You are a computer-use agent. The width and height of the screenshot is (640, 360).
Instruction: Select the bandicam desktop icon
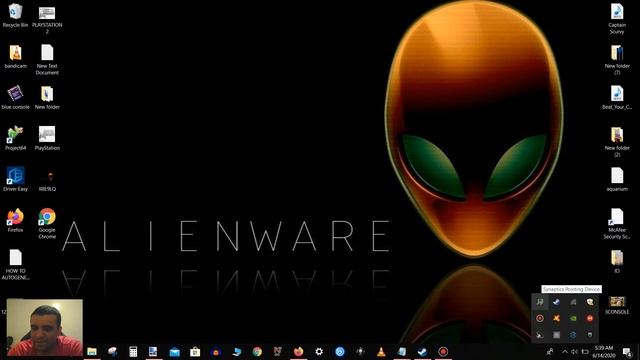16,56
